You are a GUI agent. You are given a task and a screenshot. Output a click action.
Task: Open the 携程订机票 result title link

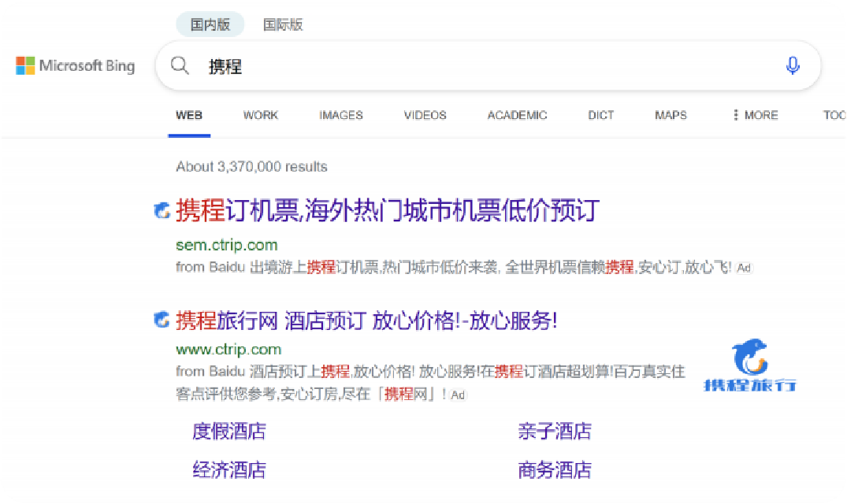point(388,210)
